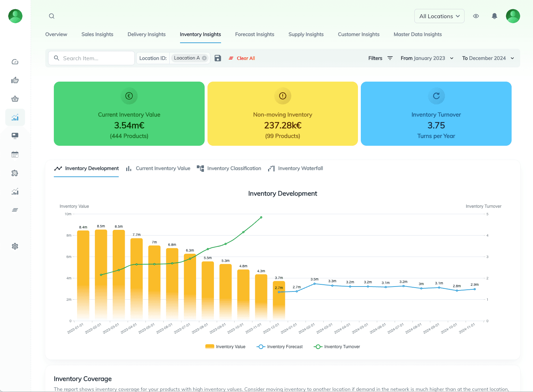This screenshot has width=533, height=392.
Task: Open the presentation screen icon in sidebar
Action: (15, 136)
